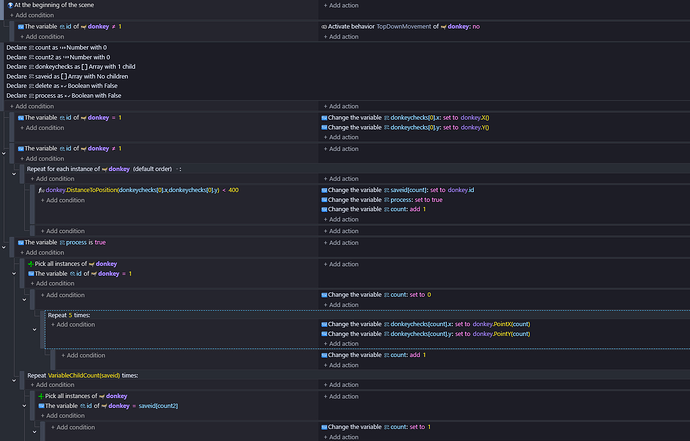The height and width of the screenshot is (441, 690).
Task: Click 'Add condition' below 'At the beginning of the scene'
Action: pyautogui.click(x=32, y=15)
